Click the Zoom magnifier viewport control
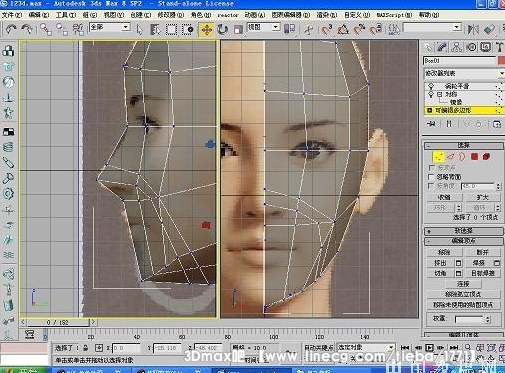The image size is (505, 373). tap(467, 347)
